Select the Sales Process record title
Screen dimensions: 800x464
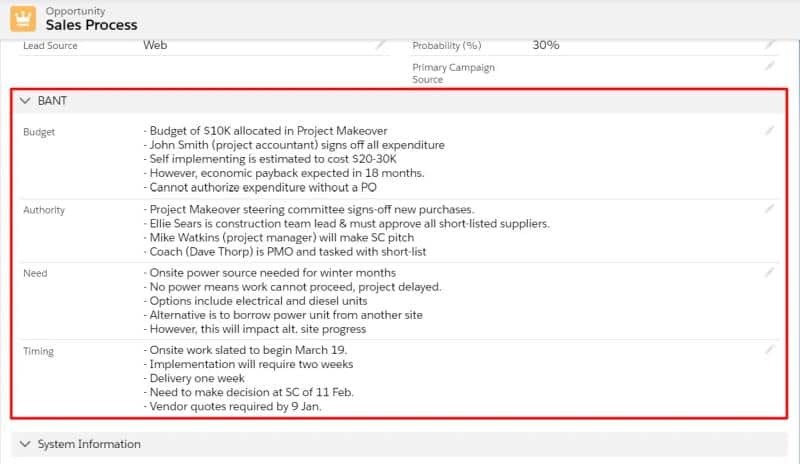click(92, 24)
